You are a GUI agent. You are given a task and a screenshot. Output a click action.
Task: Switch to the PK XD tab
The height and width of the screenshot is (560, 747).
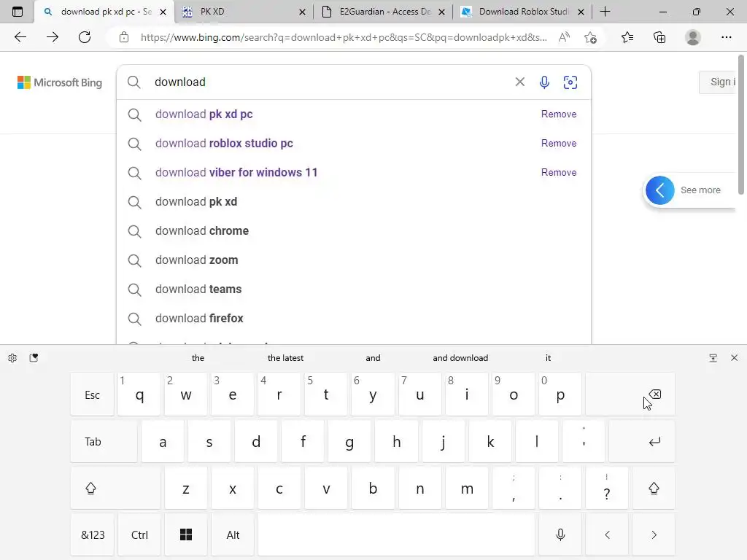click(244, 12)
